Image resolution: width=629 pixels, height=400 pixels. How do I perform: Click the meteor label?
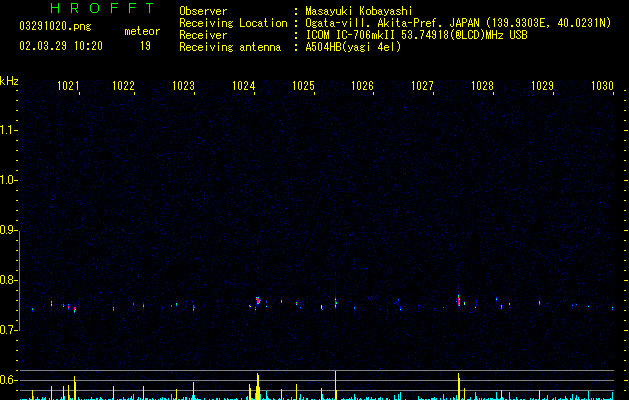click(x=142, y=31)
